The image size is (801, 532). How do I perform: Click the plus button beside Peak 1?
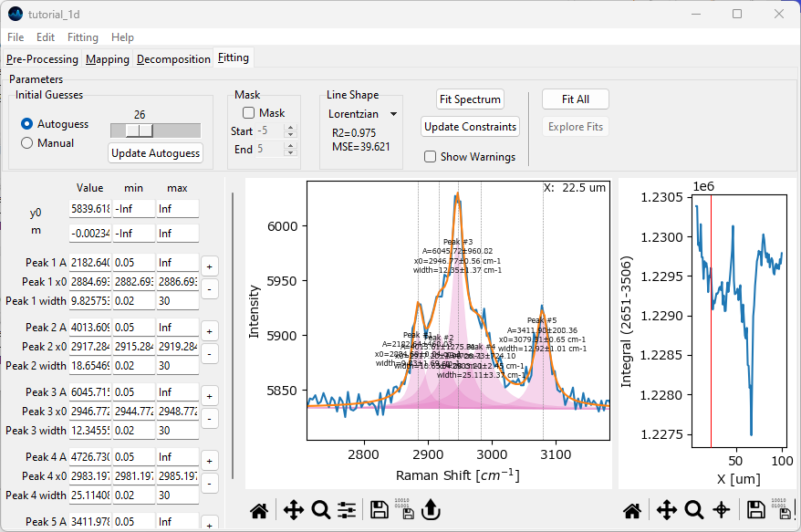209,266
